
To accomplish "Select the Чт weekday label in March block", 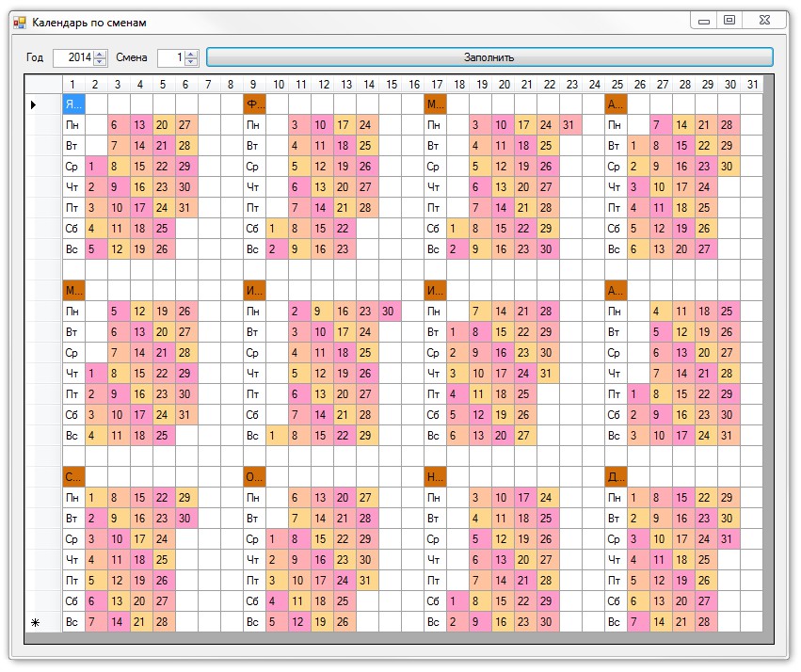I will click(435, 187).
